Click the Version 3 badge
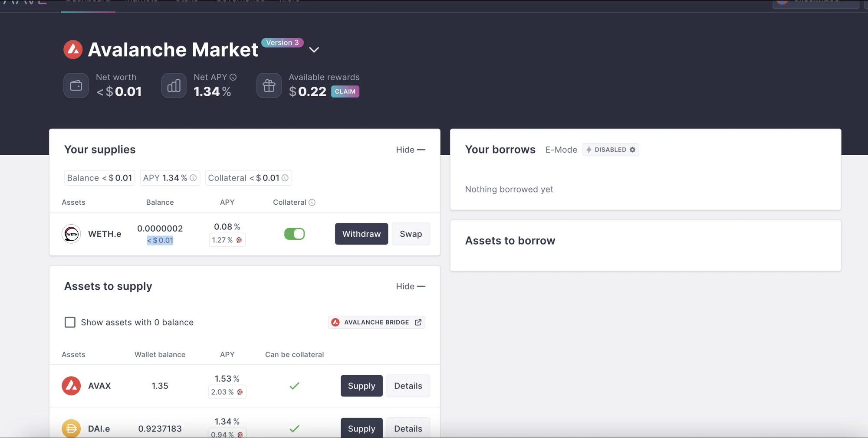Image resolution: width=868 pixels, height=438 pixels. point(283,42)
